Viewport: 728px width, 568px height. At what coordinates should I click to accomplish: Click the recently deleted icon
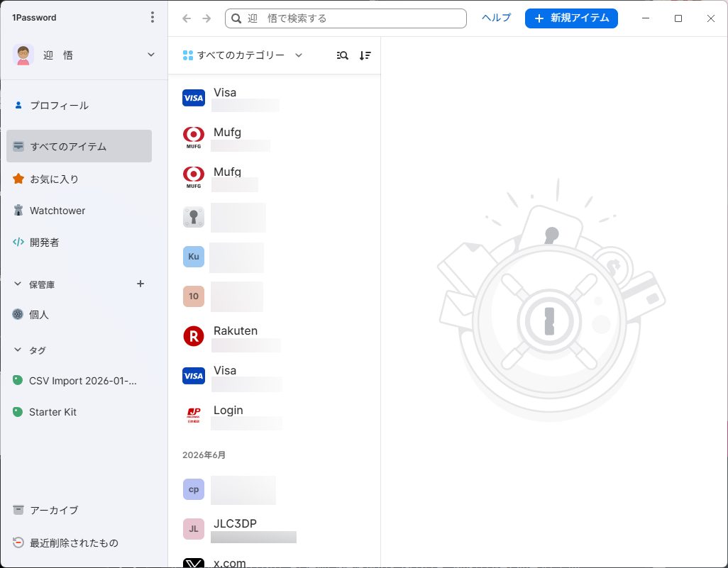pos(18,542)
